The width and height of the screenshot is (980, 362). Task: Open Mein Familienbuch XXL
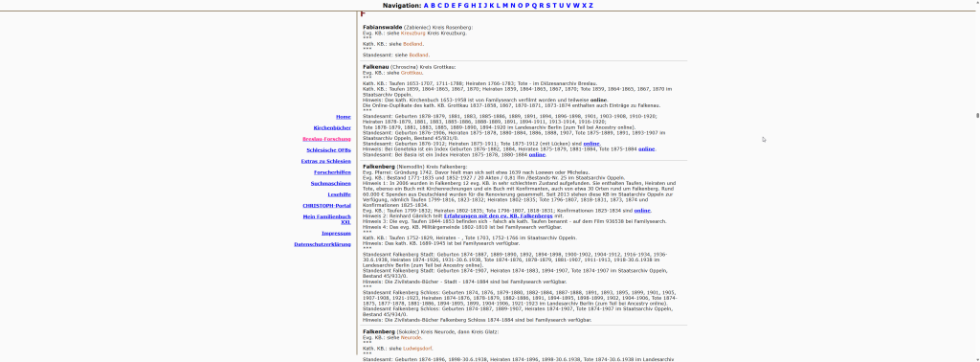[327, 218]
